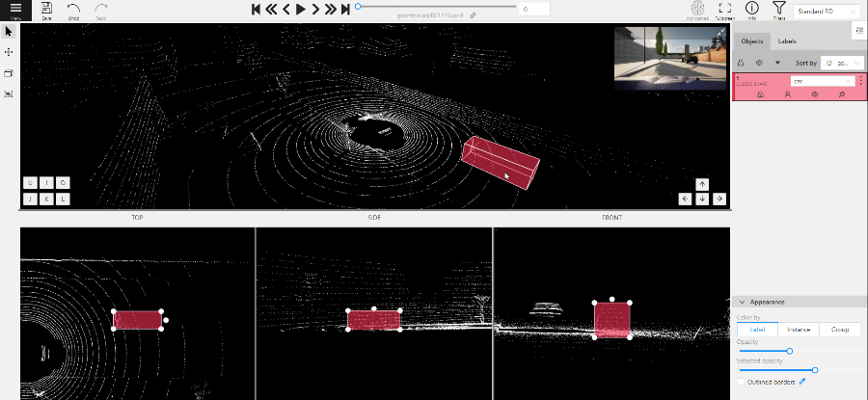
Task: Open the car label dropdown
Action: click(821, 81)
